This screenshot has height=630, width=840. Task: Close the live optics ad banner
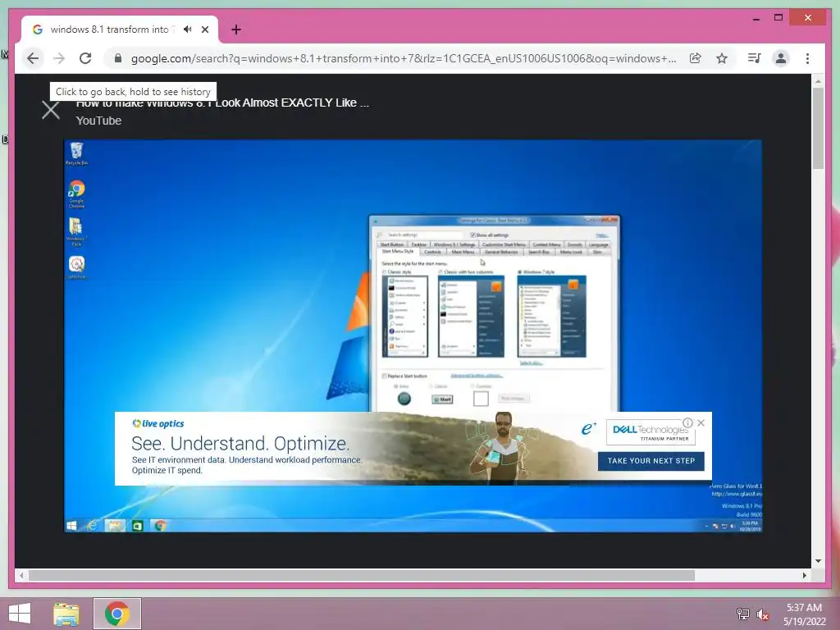coord(701,423)
